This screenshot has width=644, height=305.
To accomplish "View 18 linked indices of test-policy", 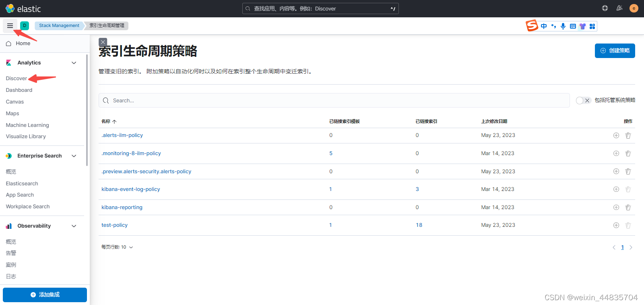I will [x=419, y=225].
